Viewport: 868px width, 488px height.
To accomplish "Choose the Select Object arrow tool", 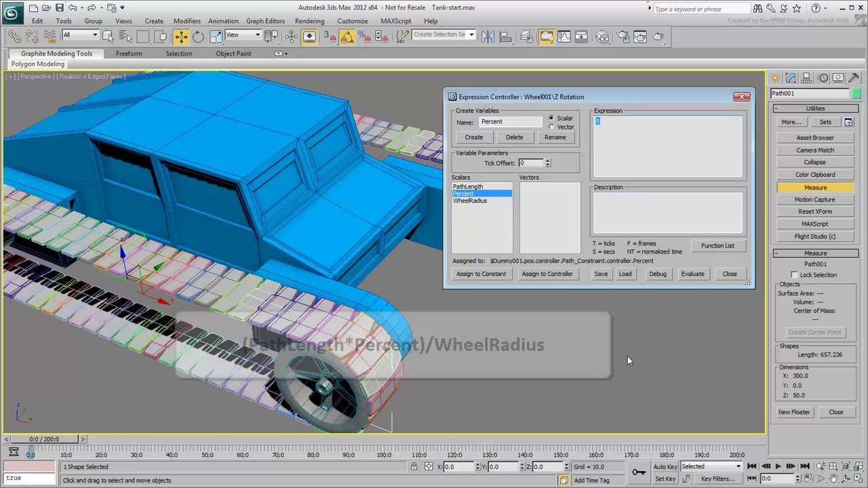I will point(107,36).
